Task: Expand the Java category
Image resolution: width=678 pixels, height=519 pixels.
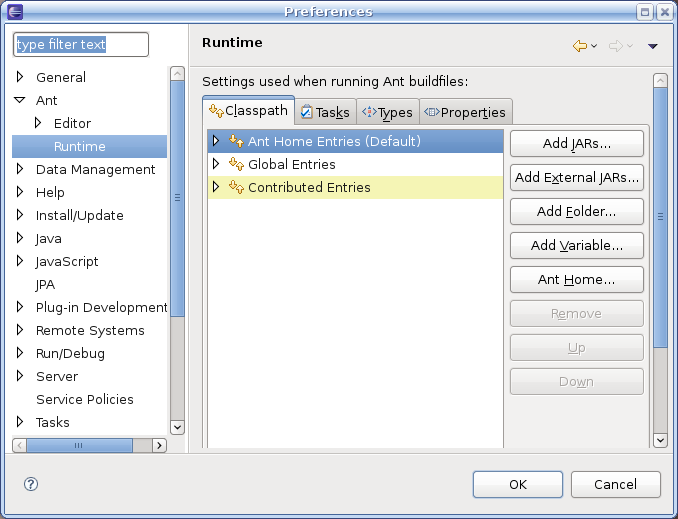Action: coord(19,237)
